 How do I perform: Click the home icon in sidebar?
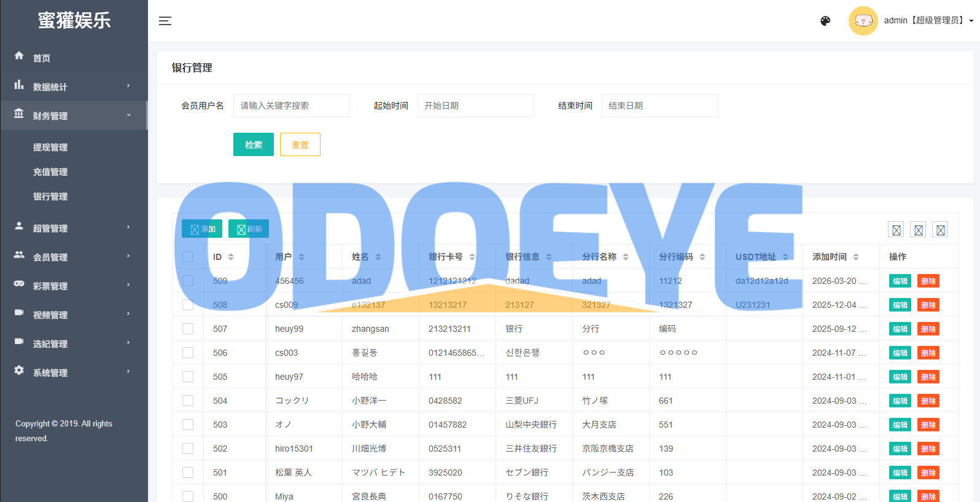pos(19,56)
